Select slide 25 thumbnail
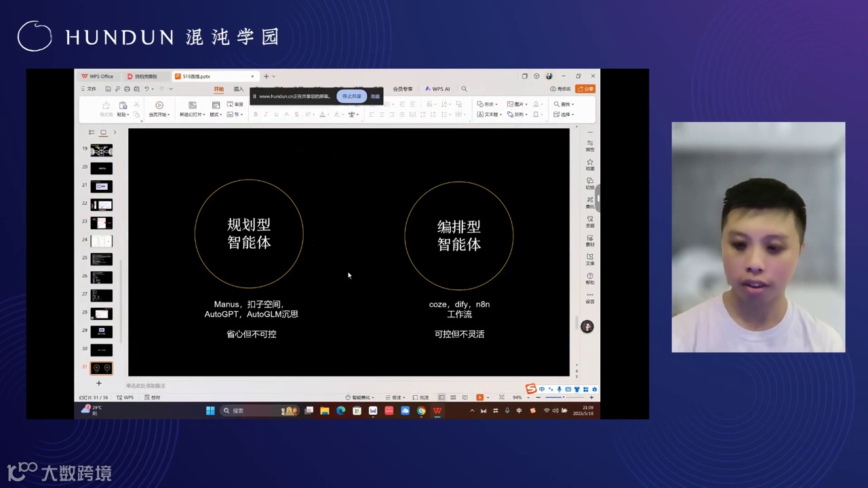Viewport: 868px width, 488px height. tap(102, 259)
